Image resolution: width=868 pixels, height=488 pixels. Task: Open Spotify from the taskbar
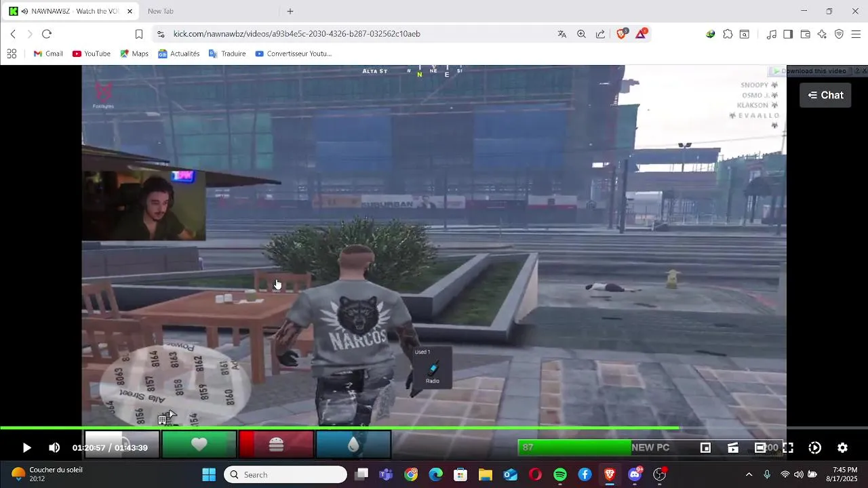(560, 474)
